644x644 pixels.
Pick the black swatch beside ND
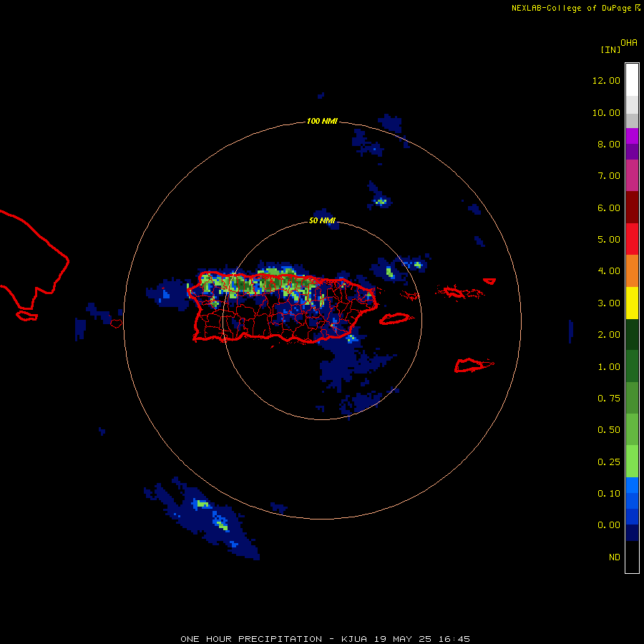(x=632, y=557)
